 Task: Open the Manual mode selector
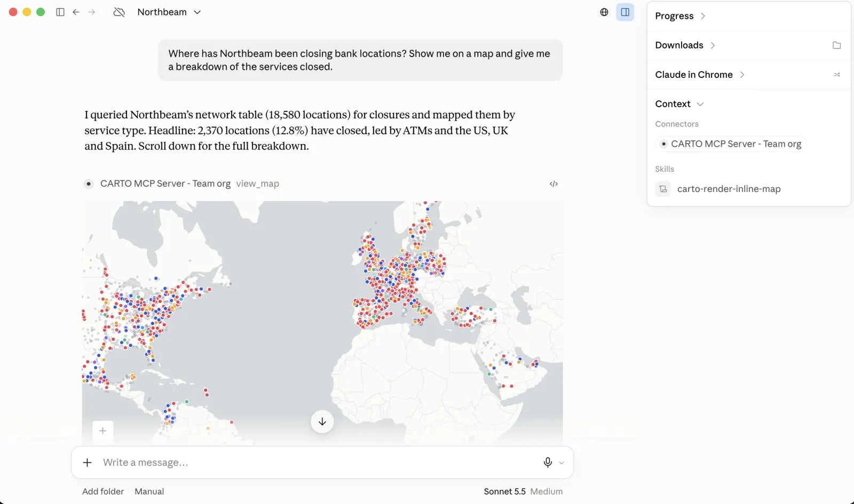click(149, 492)
